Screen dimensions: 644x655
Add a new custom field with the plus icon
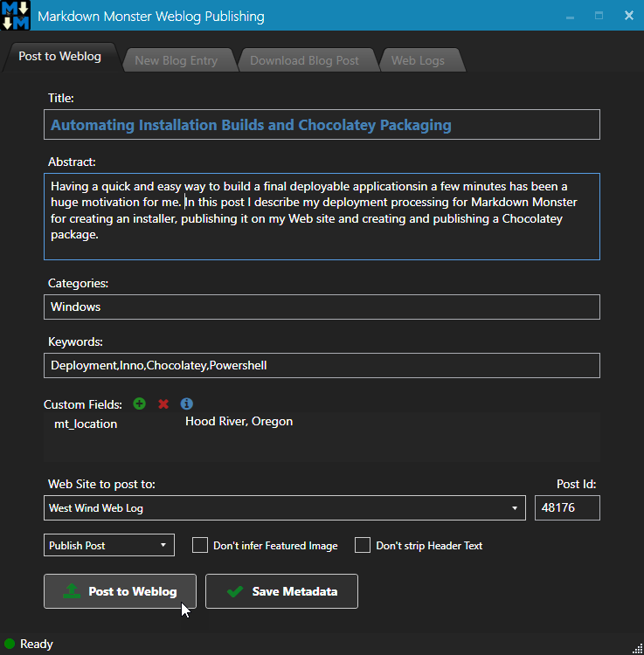(x=139, y=403)
